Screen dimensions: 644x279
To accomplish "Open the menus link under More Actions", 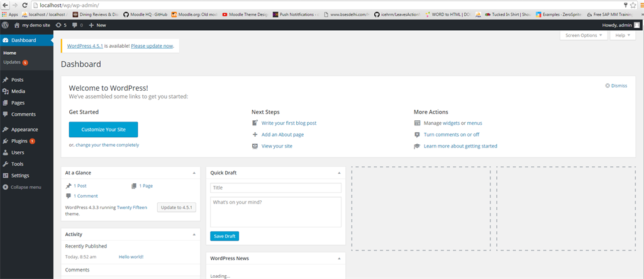I will pyautogui.click(x=474, y=123).
